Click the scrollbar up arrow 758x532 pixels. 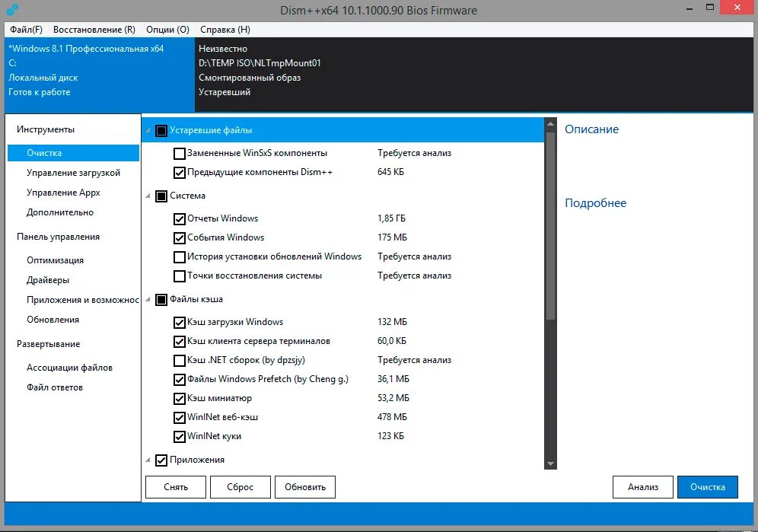(550, 124)
